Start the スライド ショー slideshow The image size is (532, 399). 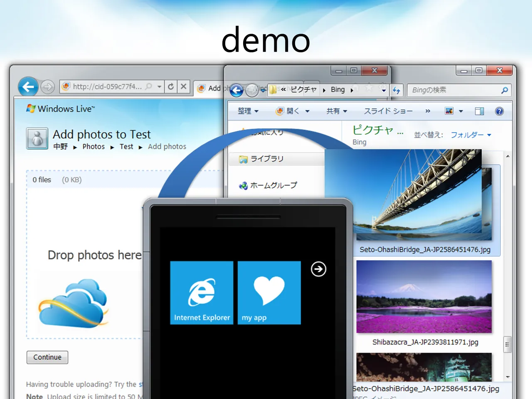(x=388, y=111)
